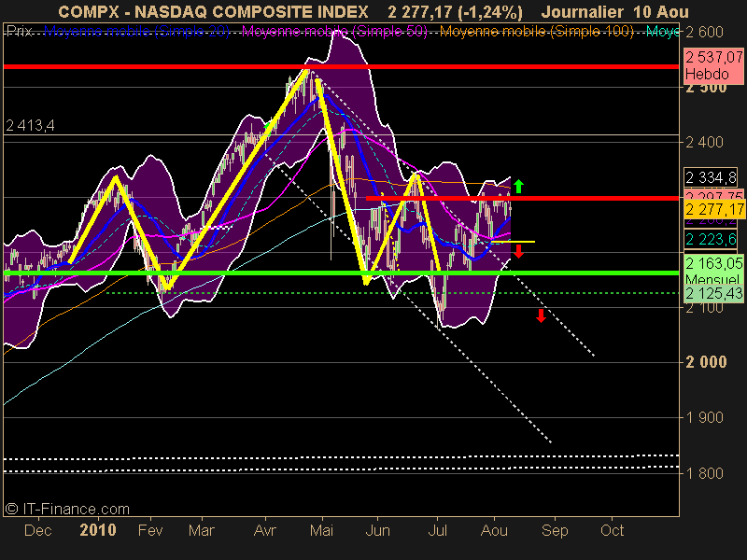Click the 'Avr' month label
The height and width of the screenshot is (560, 747).
265,530
